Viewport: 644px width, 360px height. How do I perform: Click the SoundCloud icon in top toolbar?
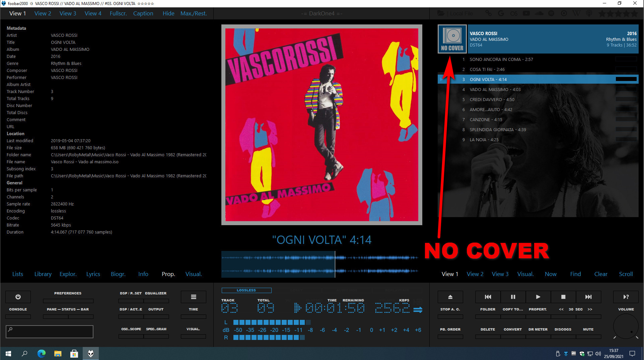[x=539, y=13]
